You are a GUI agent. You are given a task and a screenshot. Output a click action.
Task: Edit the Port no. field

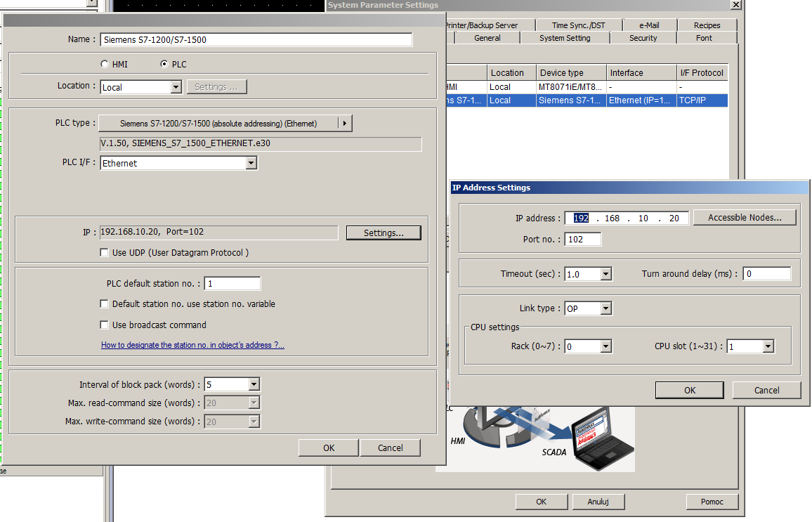583,239
